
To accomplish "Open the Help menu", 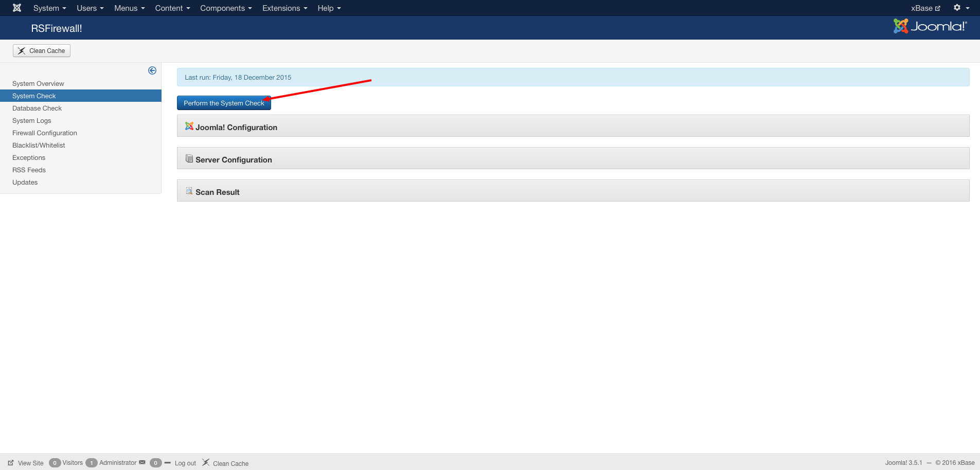I will point(329,8).
